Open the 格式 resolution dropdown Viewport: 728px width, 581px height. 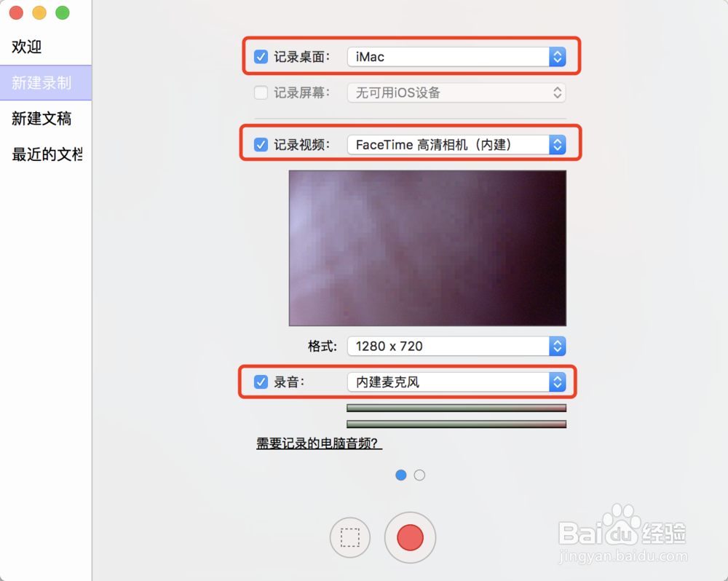coord(557,346)
